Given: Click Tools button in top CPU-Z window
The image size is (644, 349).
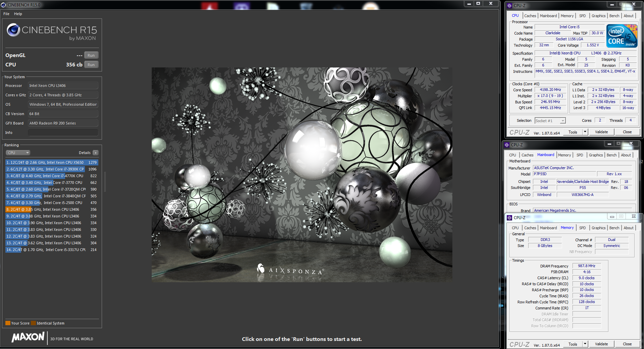Looking at the screenshot, I should [573, 132].
